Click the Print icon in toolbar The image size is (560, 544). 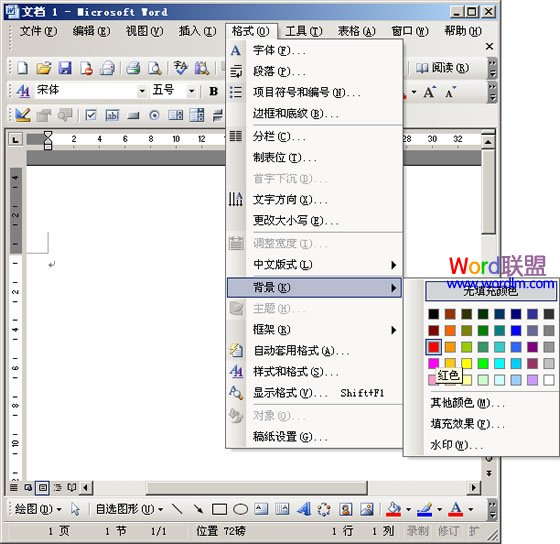pyautogui.click(x=133, y=68)
